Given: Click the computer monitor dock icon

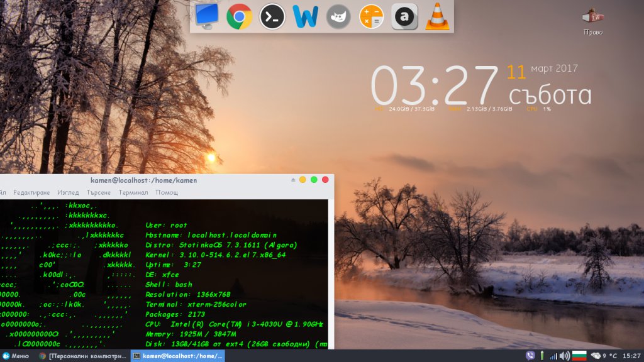Looking at the screenshot, I should coord(206,16).
